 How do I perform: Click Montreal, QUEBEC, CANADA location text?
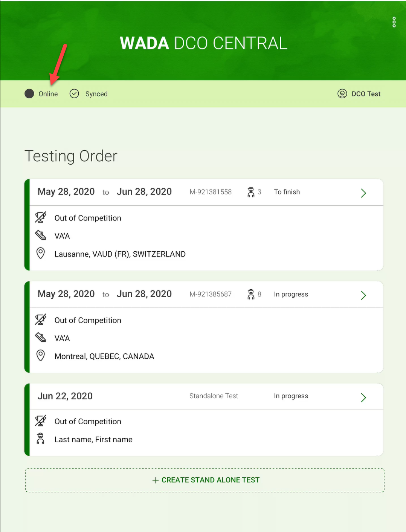104,356
